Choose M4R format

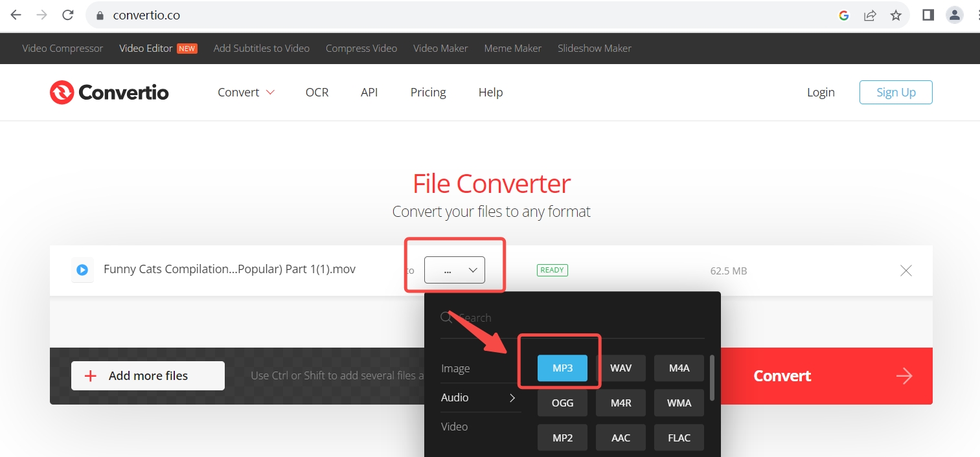[x=621, y=403]
